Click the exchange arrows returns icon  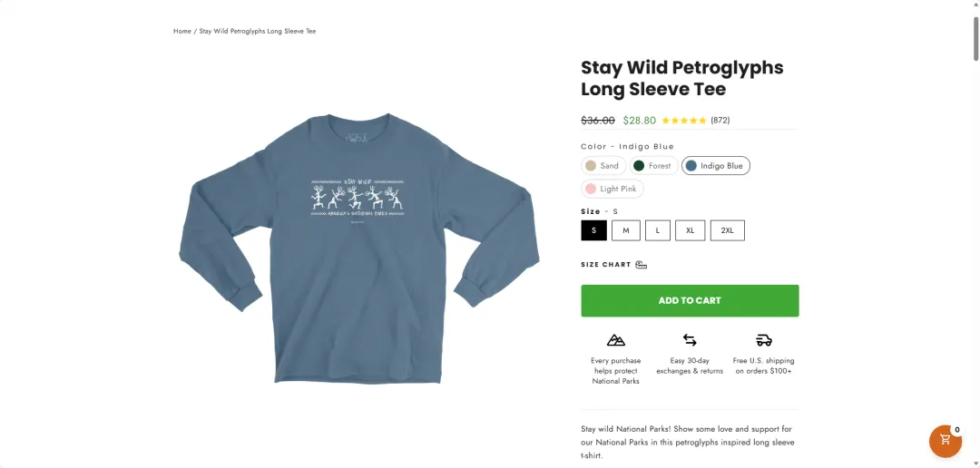point(690,340)
